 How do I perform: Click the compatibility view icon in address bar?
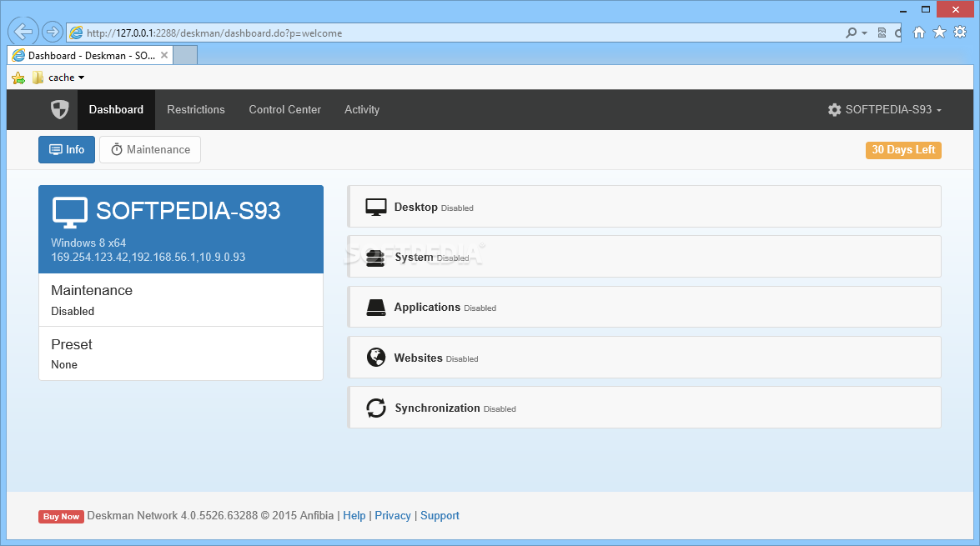pyautogui.click(x=882, y=33)
